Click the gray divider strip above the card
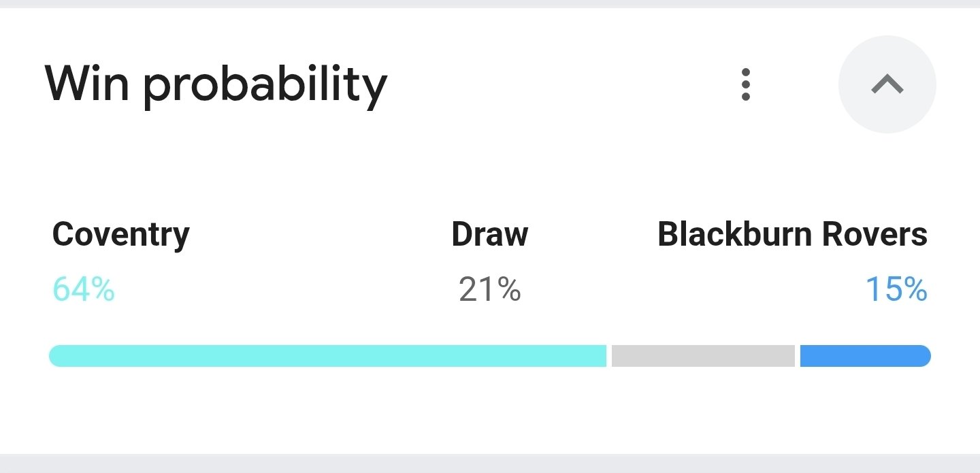Screen dimensions: 980x473 pyautogui.click(x=490, y=3)
